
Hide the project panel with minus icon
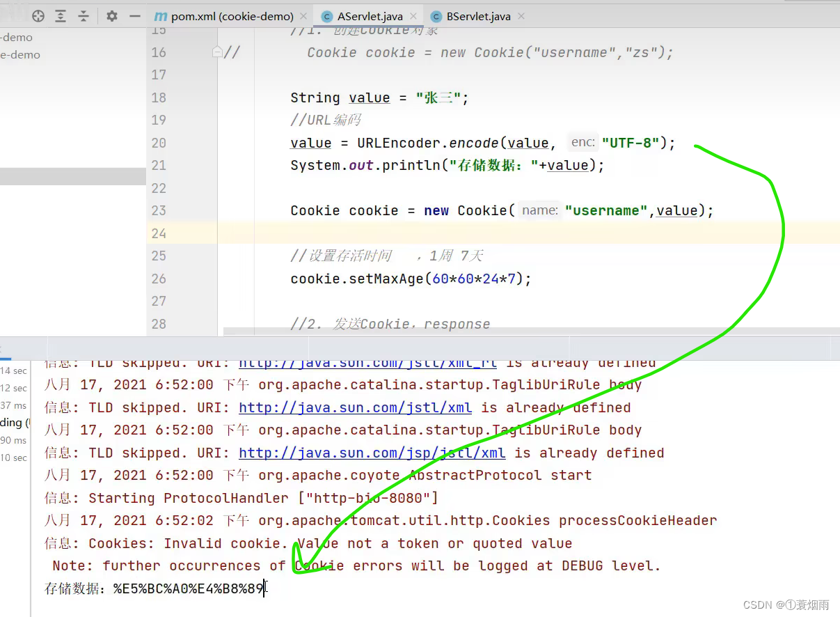point(135,15)
